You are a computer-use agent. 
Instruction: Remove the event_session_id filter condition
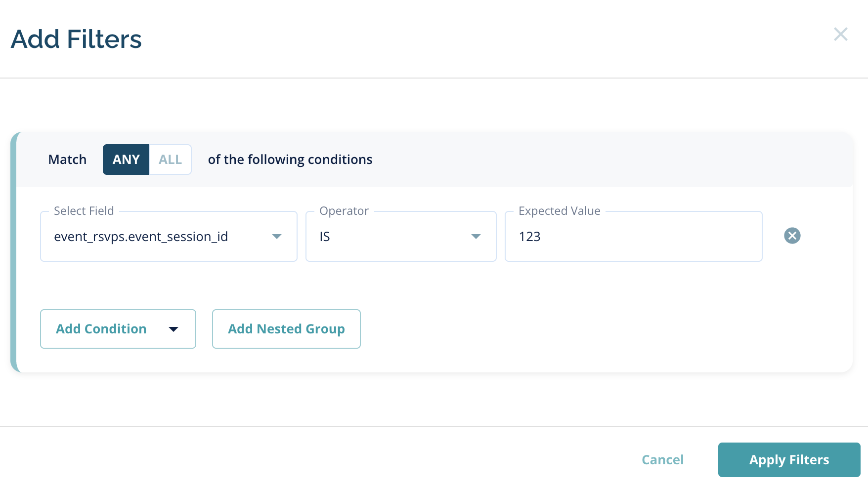pos(792,236)
